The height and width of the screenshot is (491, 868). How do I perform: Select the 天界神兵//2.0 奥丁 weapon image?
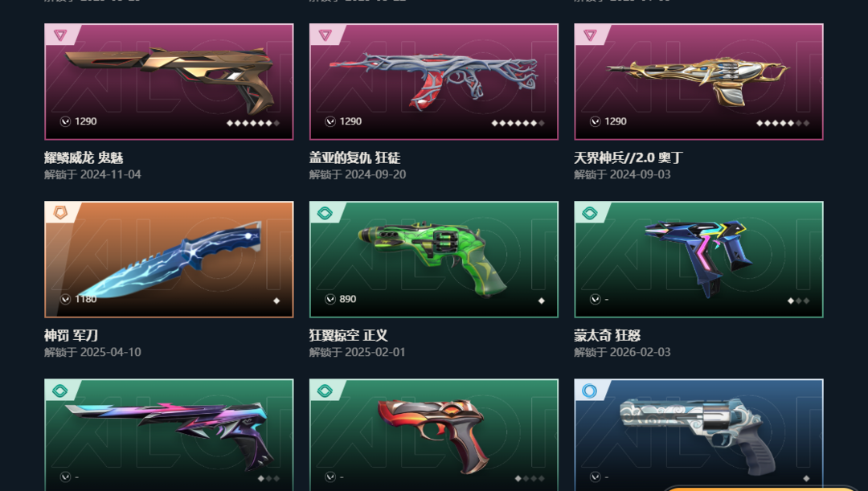698,81
